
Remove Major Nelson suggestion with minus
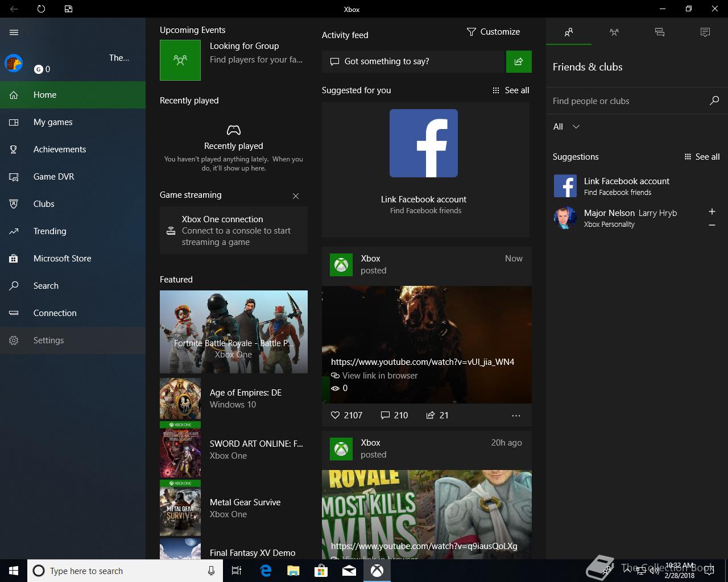pos(712,226)
